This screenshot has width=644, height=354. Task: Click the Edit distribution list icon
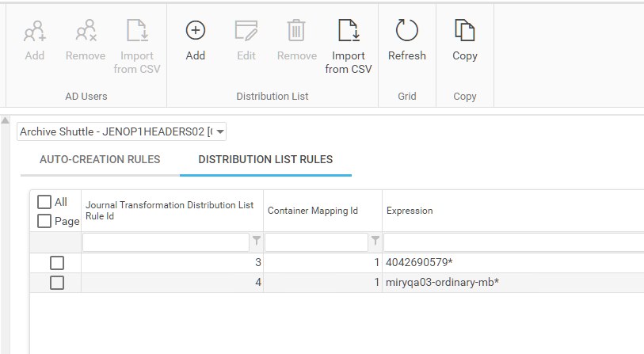246,32
